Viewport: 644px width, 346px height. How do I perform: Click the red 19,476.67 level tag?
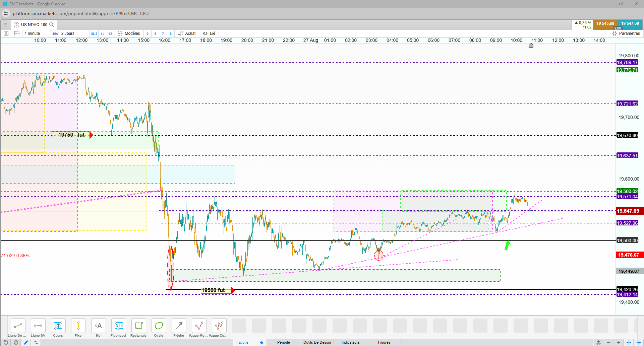[x=630, y=255]
